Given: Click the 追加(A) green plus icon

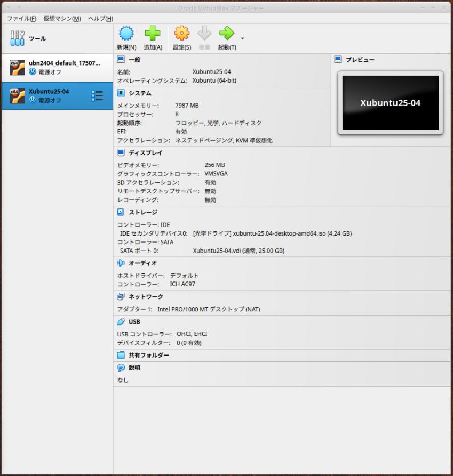Looking at the screenshot, I should pyautogui.click(x=153, y=33).
